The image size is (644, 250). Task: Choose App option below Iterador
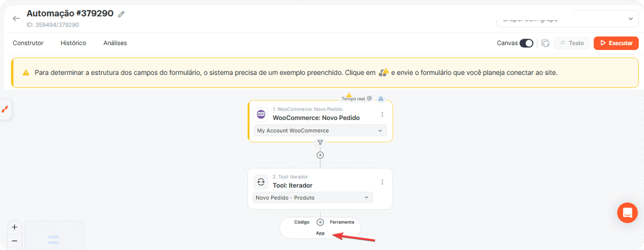320,233
